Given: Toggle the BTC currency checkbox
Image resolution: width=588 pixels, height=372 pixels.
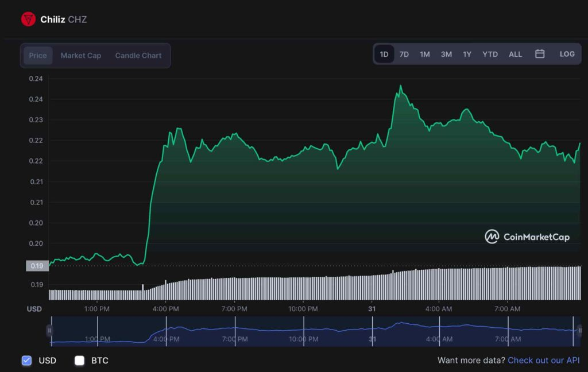Looking at the screenshot, I should coord(80,361).
